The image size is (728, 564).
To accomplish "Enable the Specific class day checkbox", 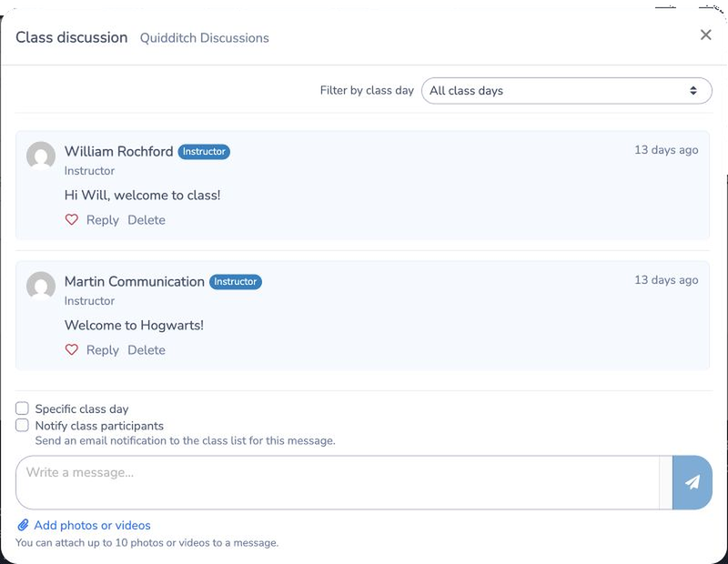I will [22, 408].
